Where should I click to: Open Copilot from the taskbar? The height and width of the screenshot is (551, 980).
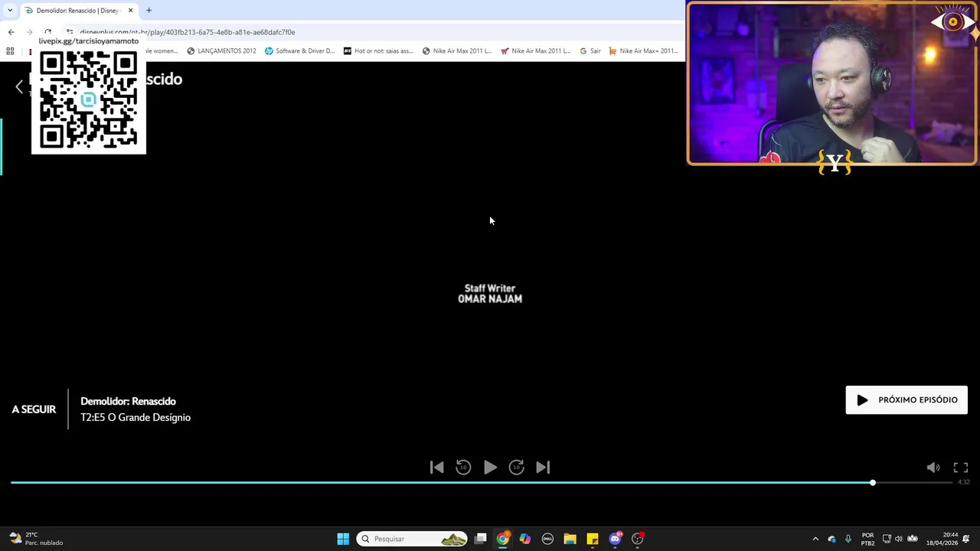tap(525, 539)
